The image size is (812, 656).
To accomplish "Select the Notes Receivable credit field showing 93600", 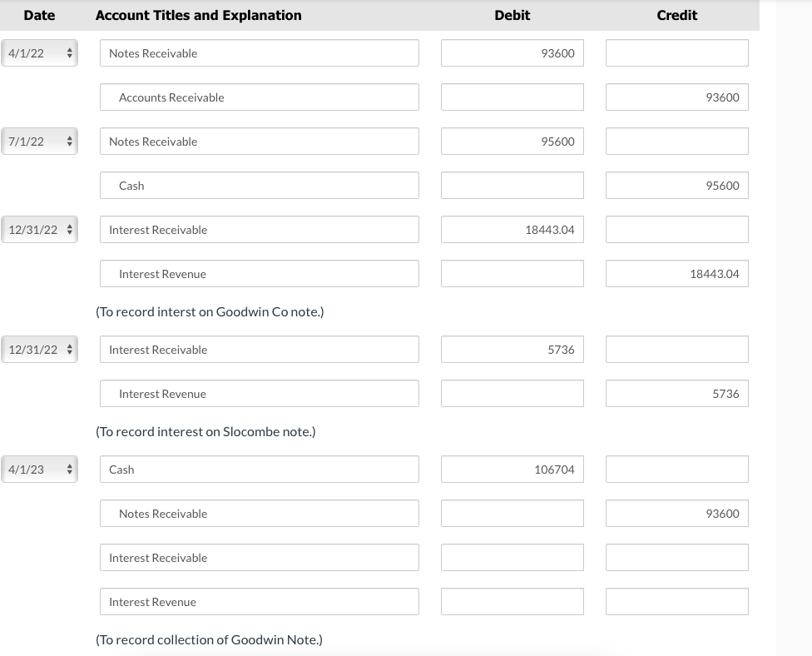I will (676, 513).
